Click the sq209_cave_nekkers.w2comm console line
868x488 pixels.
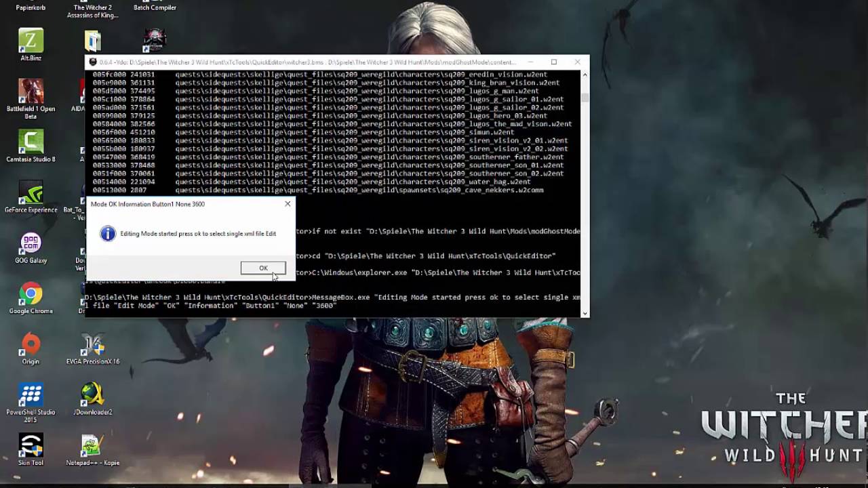pos(318,190)
